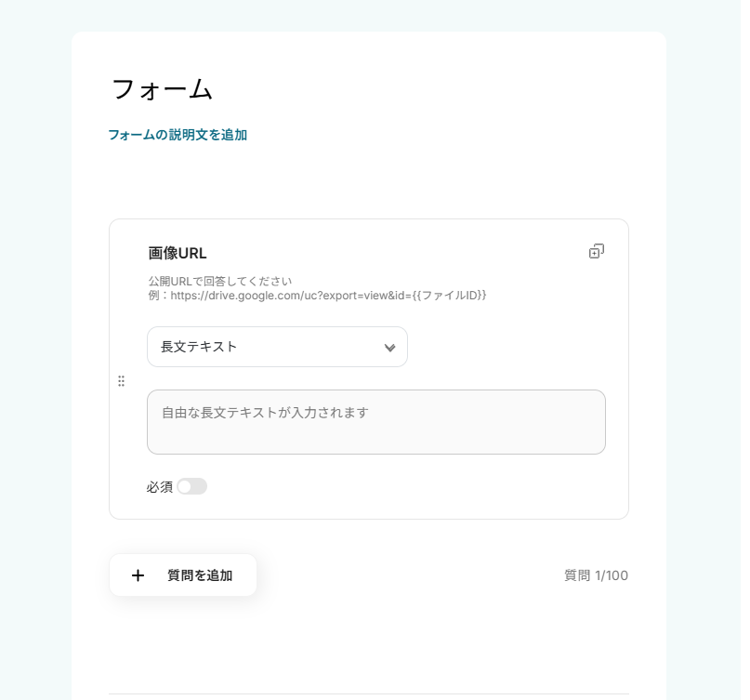Click the 必須 label text
This screenshot has height=700, width=750.
point(159,487)
